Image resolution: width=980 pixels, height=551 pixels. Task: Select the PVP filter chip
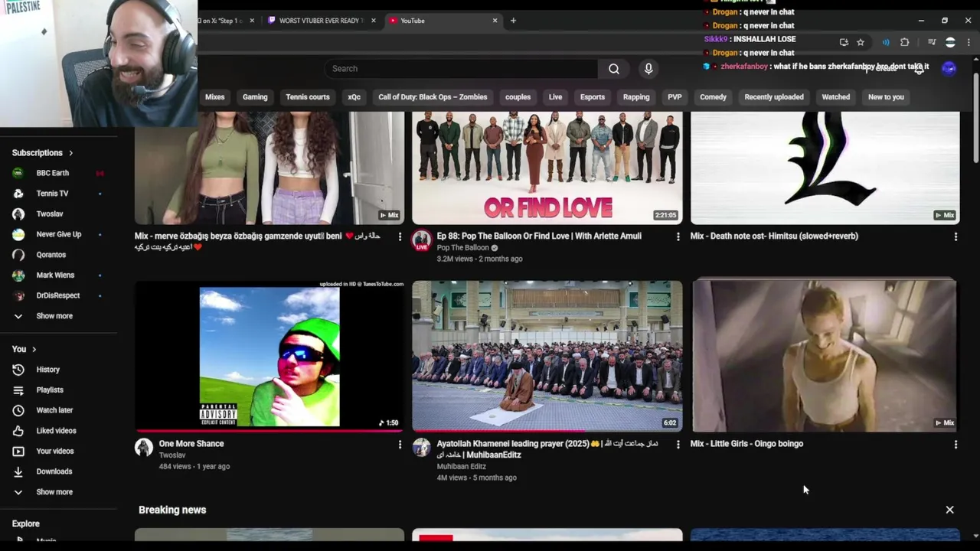(675, 97)
